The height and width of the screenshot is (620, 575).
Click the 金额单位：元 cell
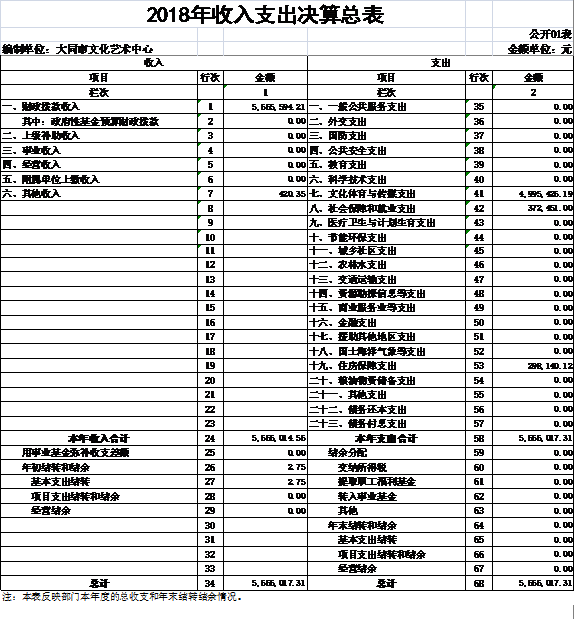pos(539,49)
